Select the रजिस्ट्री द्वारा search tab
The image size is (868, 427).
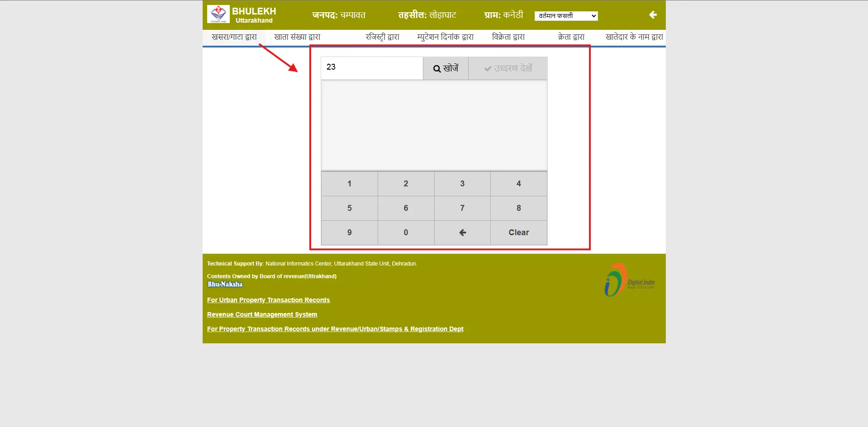(382, 37)
